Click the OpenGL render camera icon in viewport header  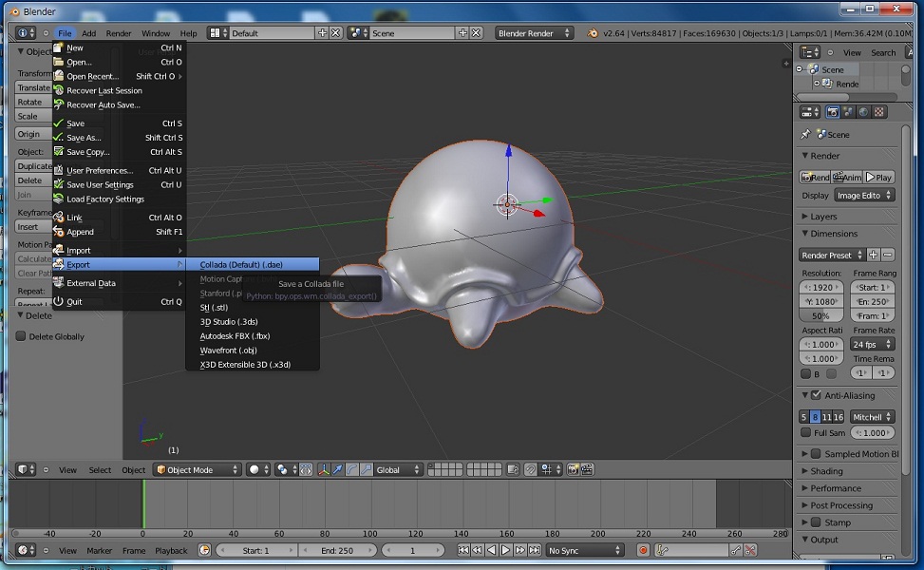[573, 469]
